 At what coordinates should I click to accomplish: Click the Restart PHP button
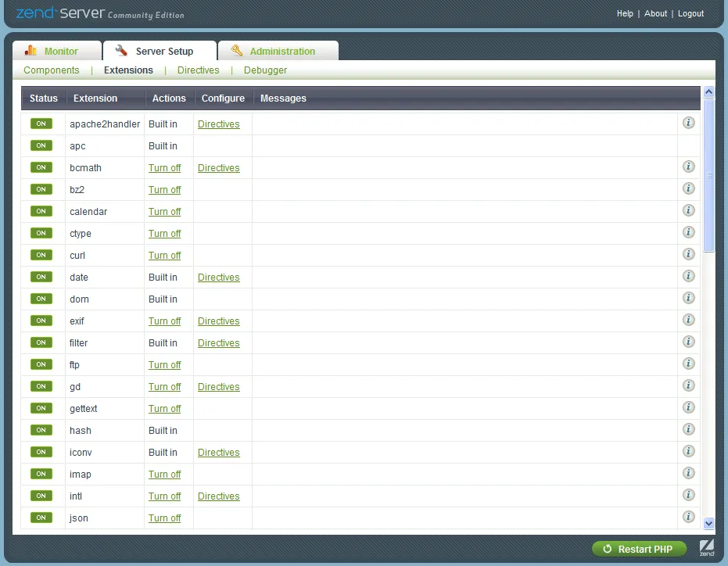pos(639,549)
